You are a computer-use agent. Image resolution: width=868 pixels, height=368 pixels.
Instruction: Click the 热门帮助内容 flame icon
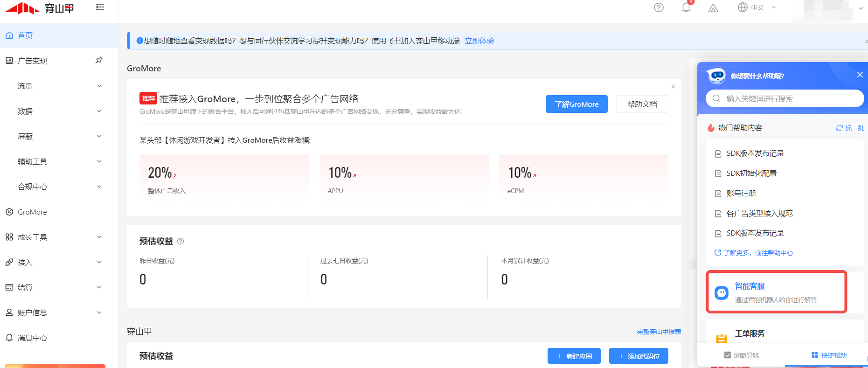(x=711, y=127)
